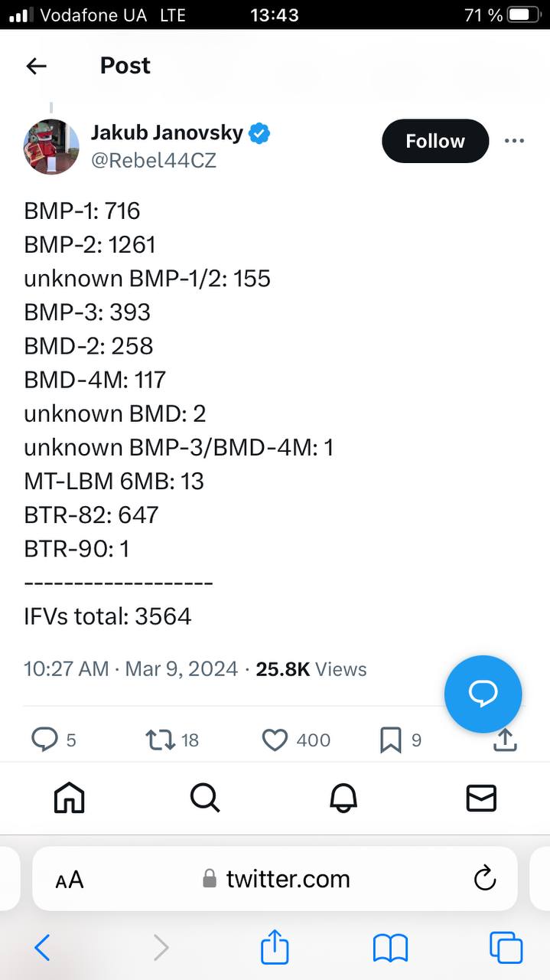Open the three-dot more options menu
550x980 pixels.
point(514,141)
